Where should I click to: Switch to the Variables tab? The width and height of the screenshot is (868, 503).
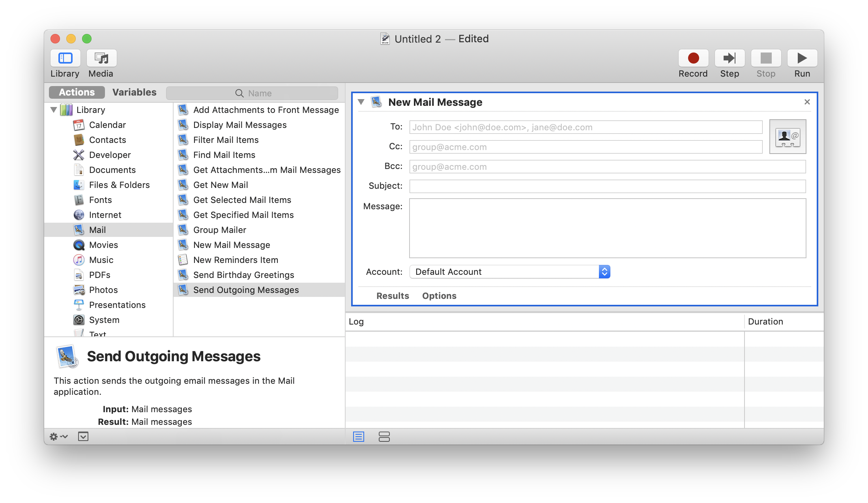[x=134, y=92]
